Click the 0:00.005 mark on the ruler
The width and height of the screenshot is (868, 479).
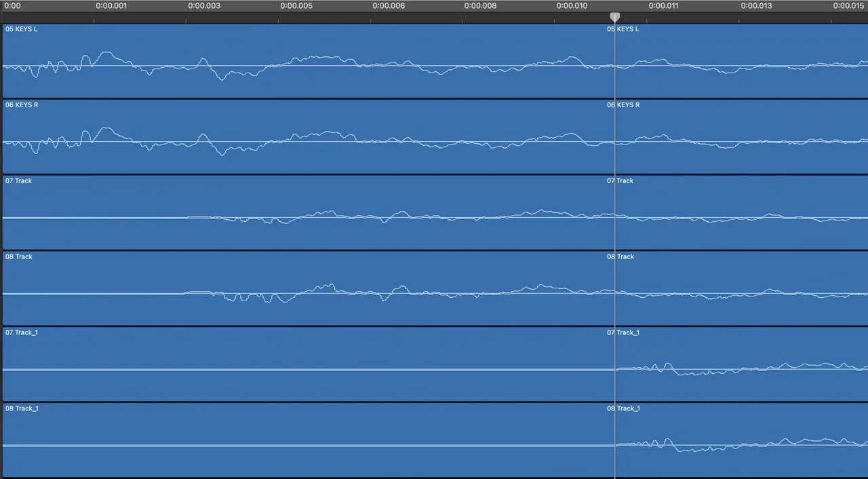click(296, 6)
